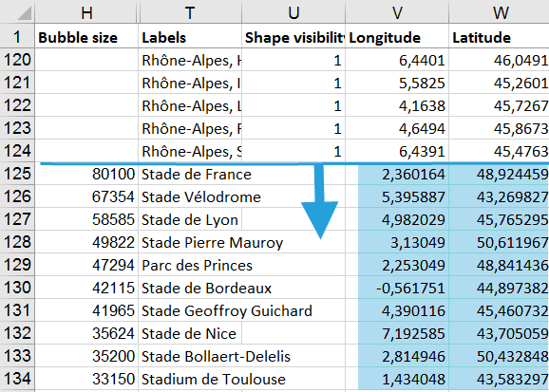Image resolution: width=549 pixels, height=392 pixels.
Task: Select column U header
Action: click(293, 12)
